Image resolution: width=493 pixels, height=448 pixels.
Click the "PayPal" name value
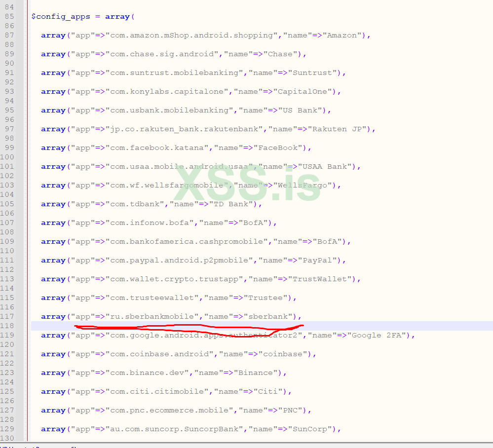317,261
